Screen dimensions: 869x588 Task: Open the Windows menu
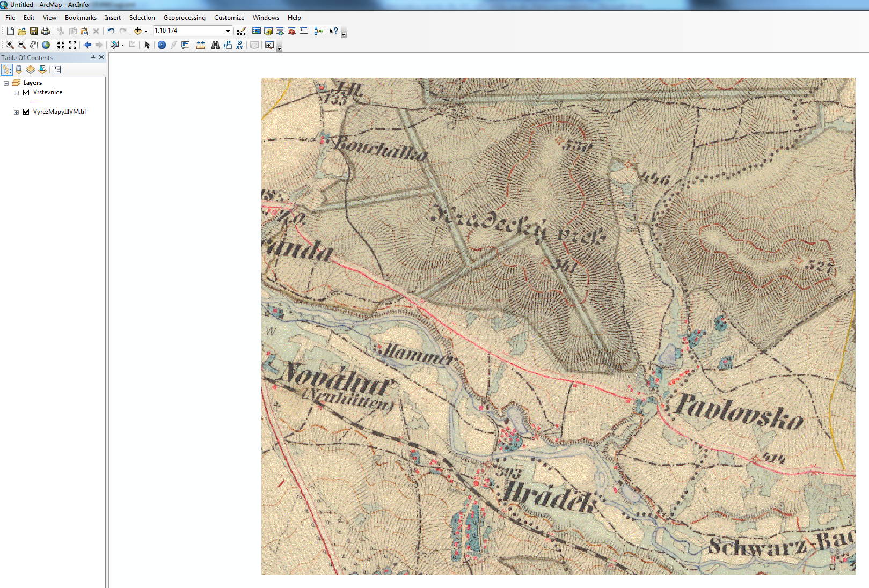[x=266, y=18]
